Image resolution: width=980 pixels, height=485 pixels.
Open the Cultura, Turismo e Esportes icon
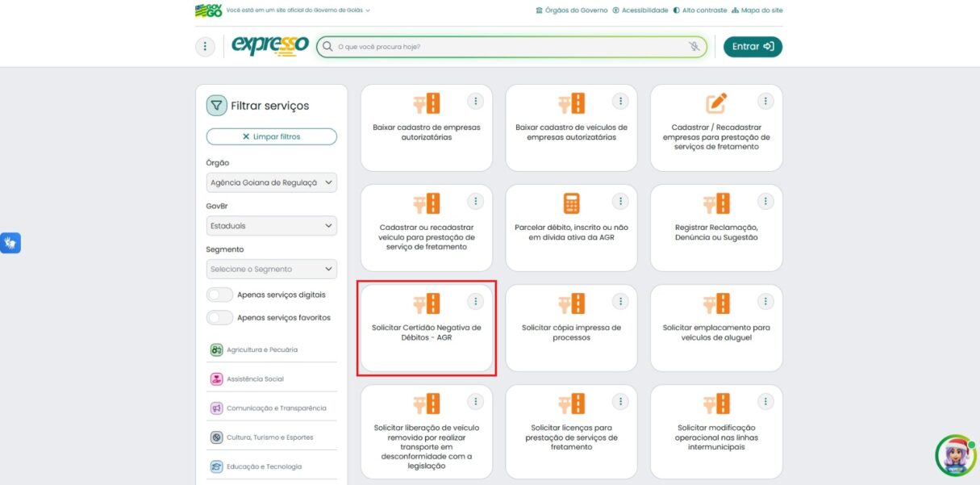(x=216, y=437)
